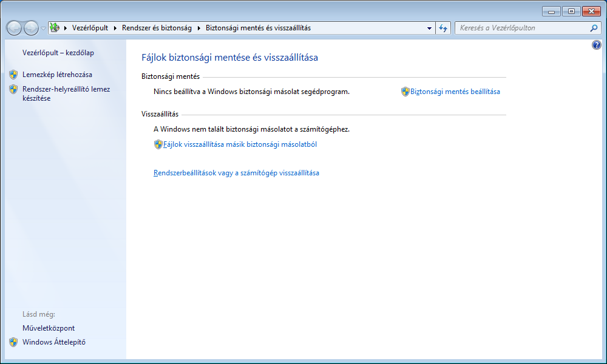
Task: Click the Control Panel icon in address bar
Action: 55,28
